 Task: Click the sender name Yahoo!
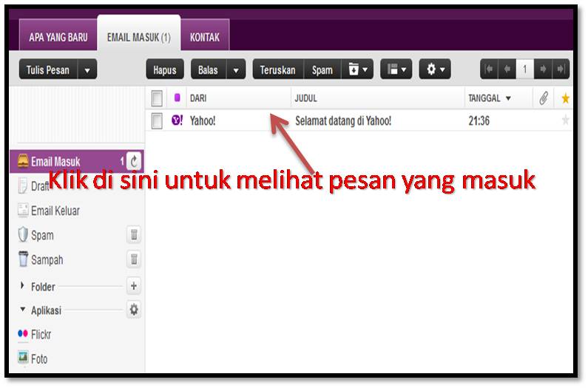[x=203, y=120]
